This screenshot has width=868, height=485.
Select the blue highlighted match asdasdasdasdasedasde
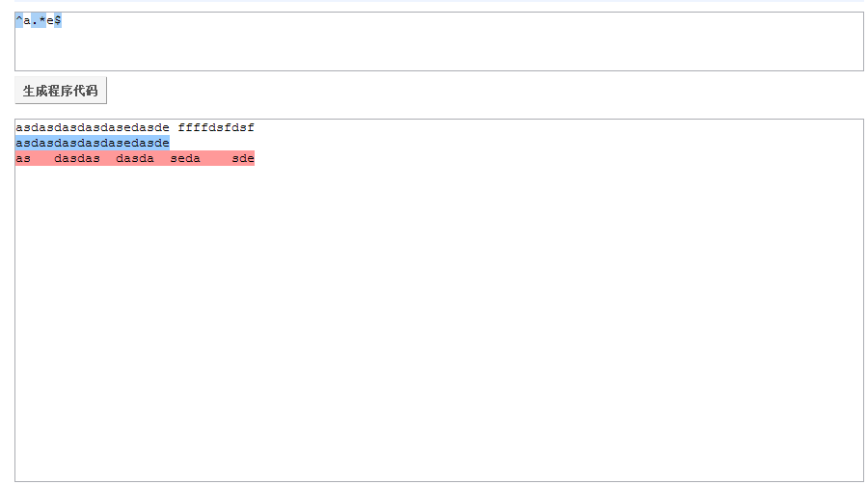point(93,143)
